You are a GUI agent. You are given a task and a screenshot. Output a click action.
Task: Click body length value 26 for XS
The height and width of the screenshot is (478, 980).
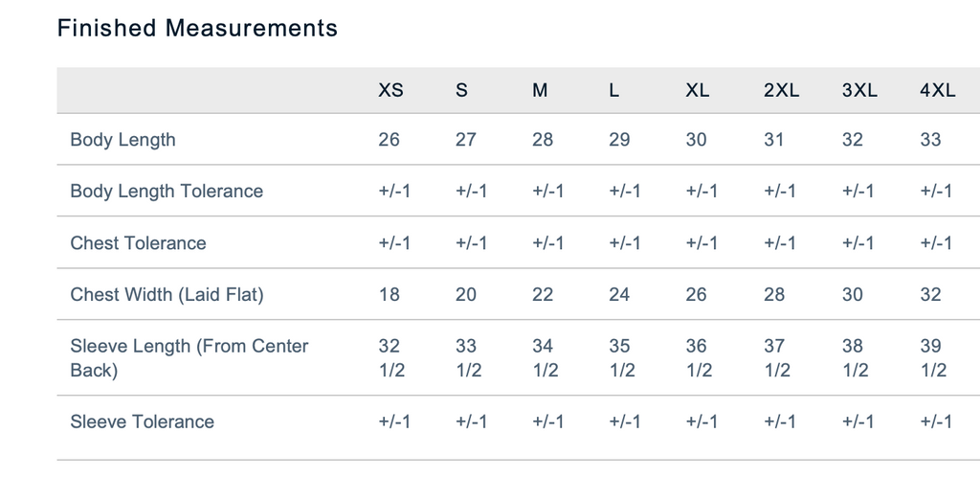pos(389,140)
